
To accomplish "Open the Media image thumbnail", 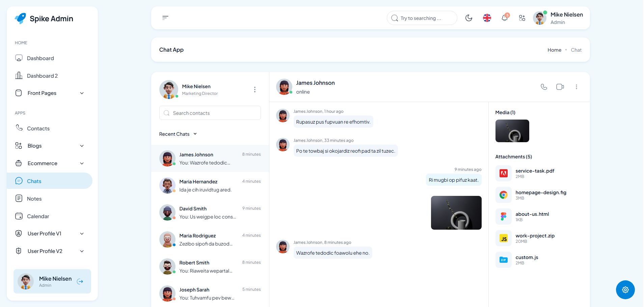I will click(512, 131).
